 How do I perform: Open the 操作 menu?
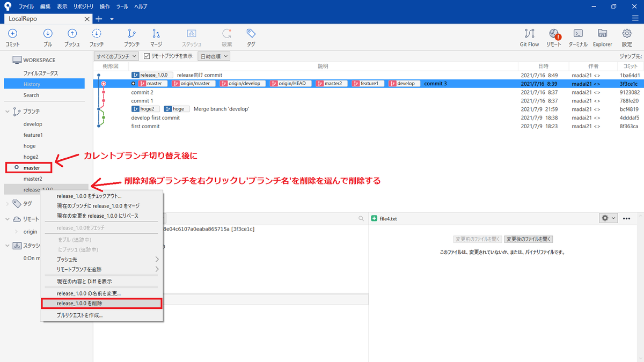pyautogui.click(x=105, y=6)
